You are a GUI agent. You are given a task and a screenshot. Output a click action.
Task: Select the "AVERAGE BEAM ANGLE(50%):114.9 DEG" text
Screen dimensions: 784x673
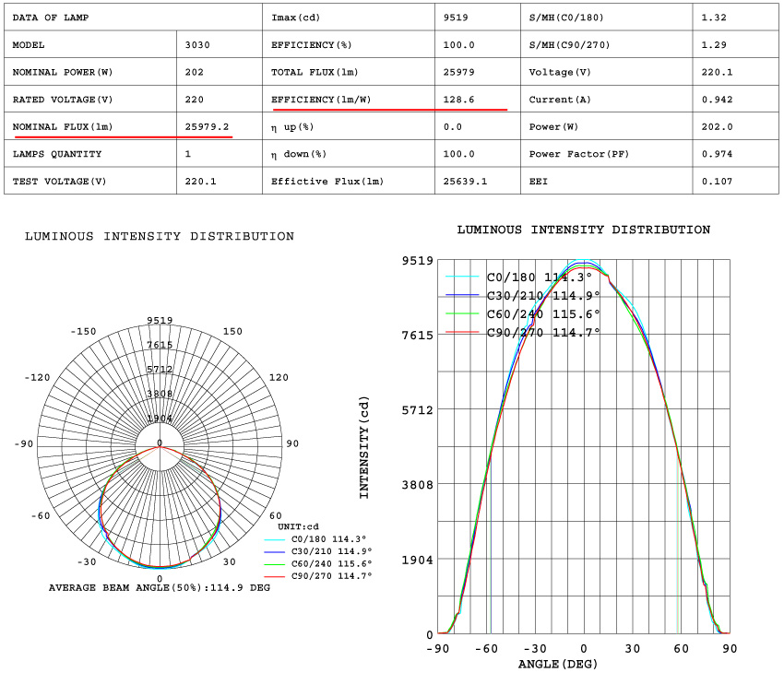tap(160, 588)
